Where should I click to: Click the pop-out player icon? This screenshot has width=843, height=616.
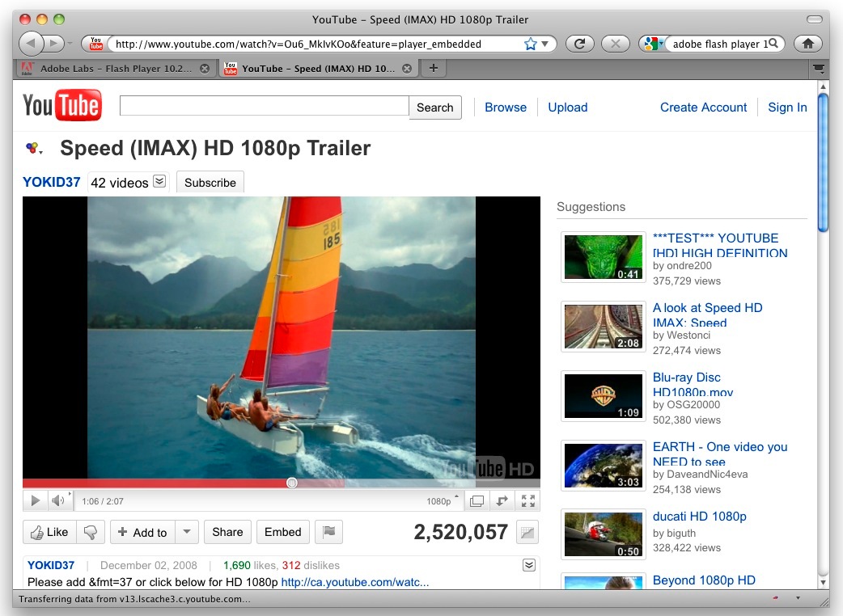pos(502,500)
